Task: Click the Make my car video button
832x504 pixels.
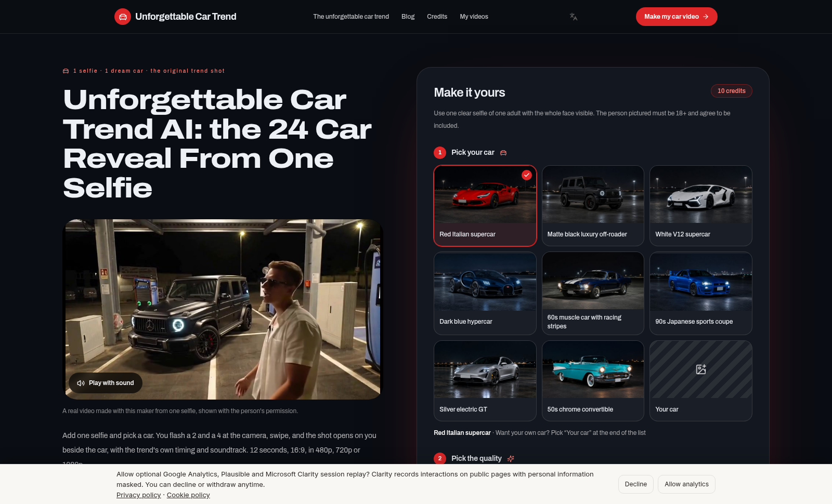Action: click(677, 17)
